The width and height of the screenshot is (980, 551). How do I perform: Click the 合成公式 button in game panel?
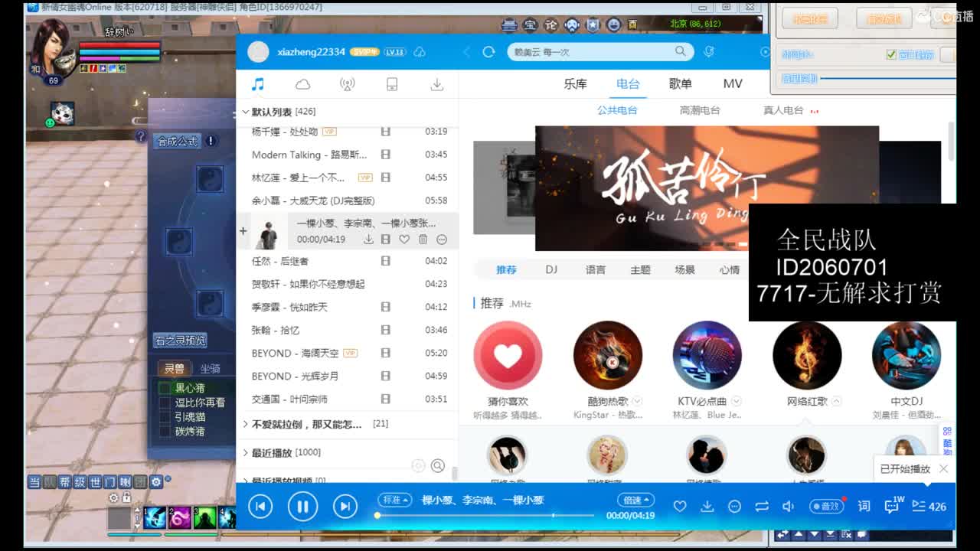(x=177, y=141)
